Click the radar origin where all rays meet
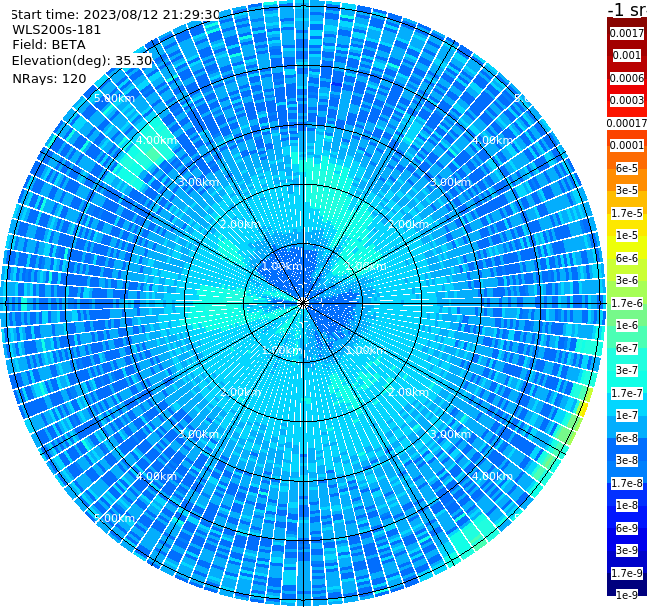Image resolution: width=647 pixels, height=607 pixels. [303, 303]
